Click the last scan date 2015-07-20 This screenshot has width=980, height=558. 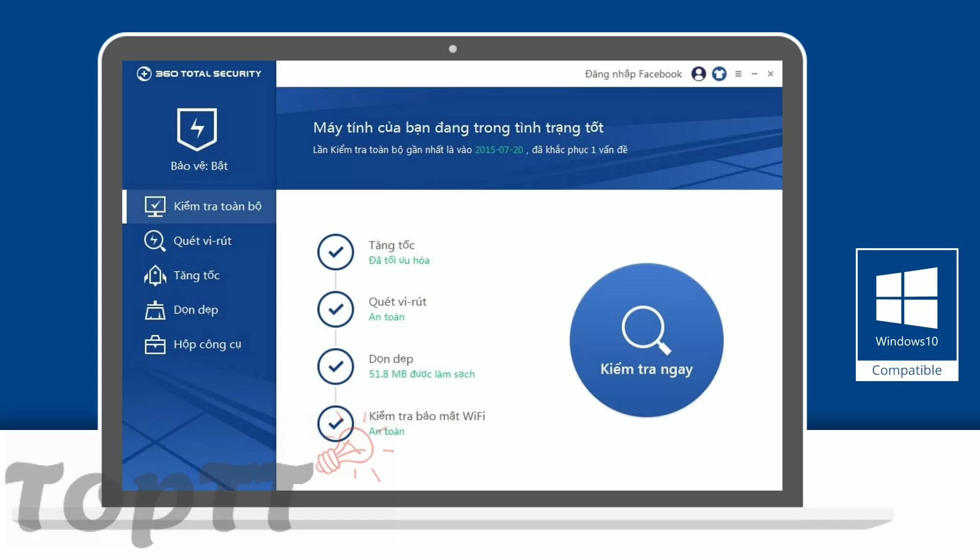499,150
